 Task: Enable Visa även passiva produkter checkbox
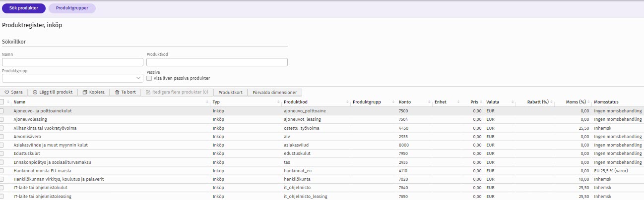coord(149,78)
